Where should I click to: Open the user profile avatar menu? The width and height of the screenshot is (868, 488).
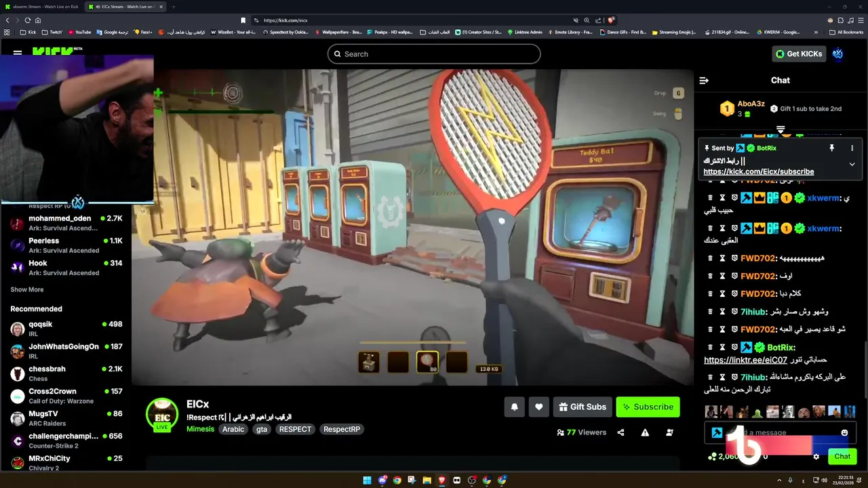coord(838,54)
